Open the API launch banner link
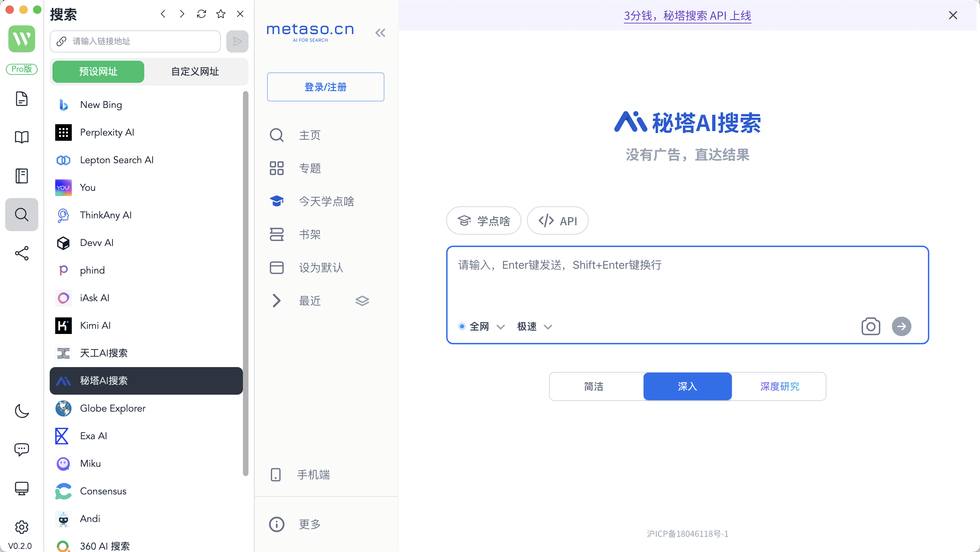The width and height of the screenshot is (980, 552). pyautogui.click(x=687, y=16)
